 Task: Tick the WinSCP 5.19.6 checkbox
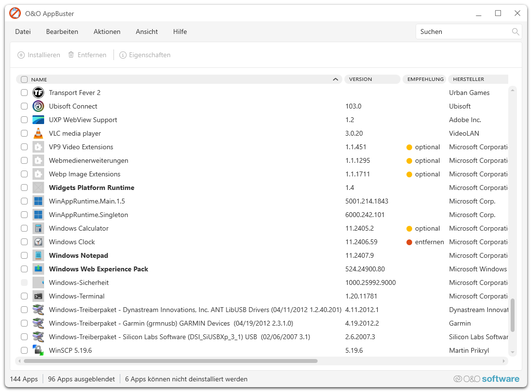click(x=24, y=350)
